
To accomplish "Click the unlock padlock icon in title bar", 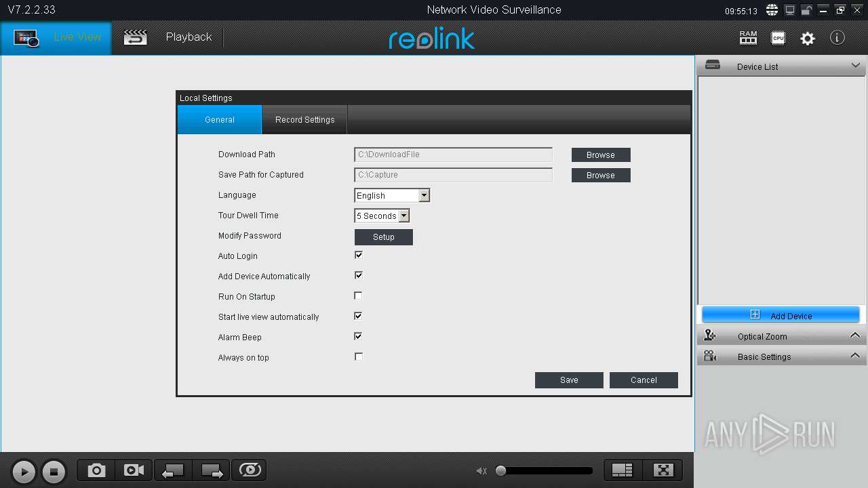I will pyautogui.click(x=806, y=10).
